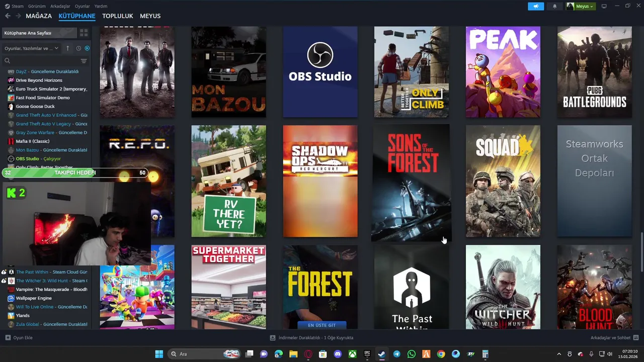This screenshot has height=362, width=644.
Task: Open the OBS Studio cover tile
Action: tap(320, 72)
